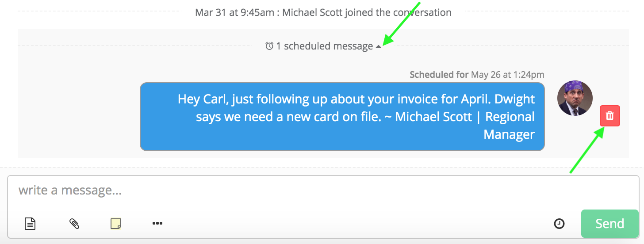Image resolution: width=644 pixels, height=244 pixels.
Task: Click the paperclip attachment icon
Action: click(74, 224)
